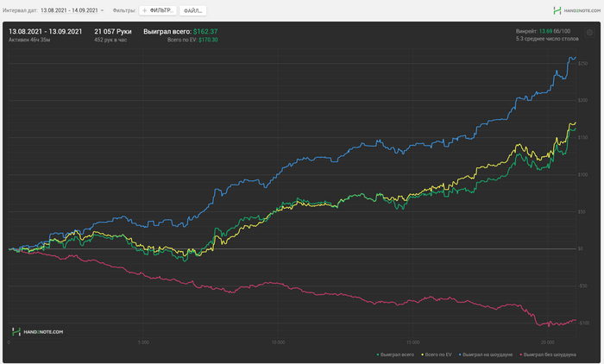Open the chart settings icon next to Винрейт
The image size is (604, 364).
tap(589, 33)
